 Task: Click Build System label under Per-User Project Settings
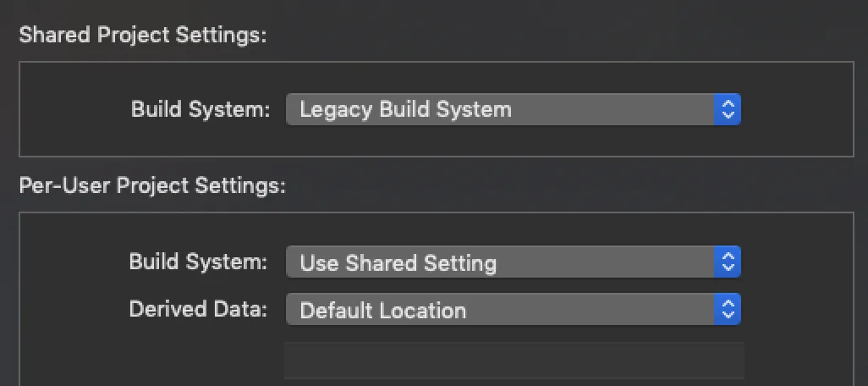[x=198, y=262]
